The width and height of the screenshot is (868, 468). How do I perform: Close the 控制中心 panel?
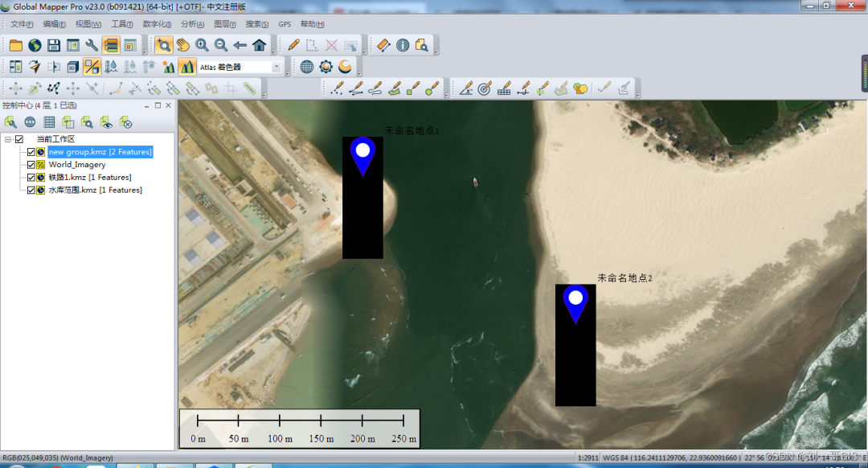[169, 105]
